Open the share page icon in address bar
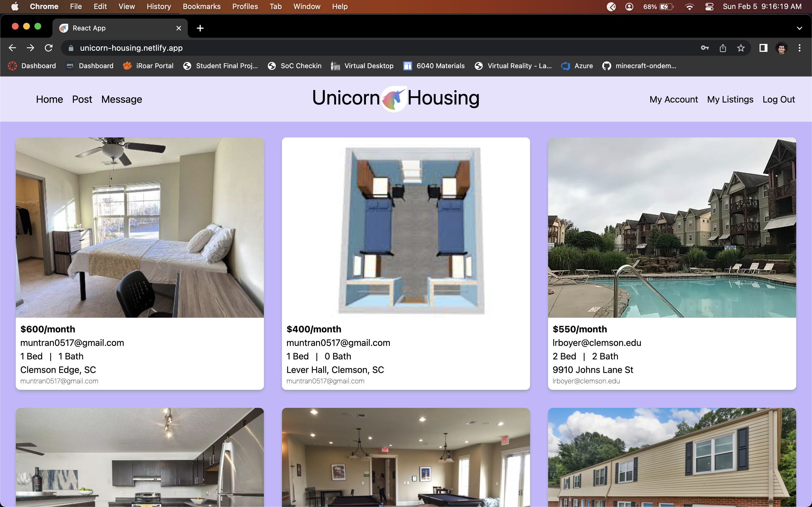The image size is (812, 507). click(723, 48)
